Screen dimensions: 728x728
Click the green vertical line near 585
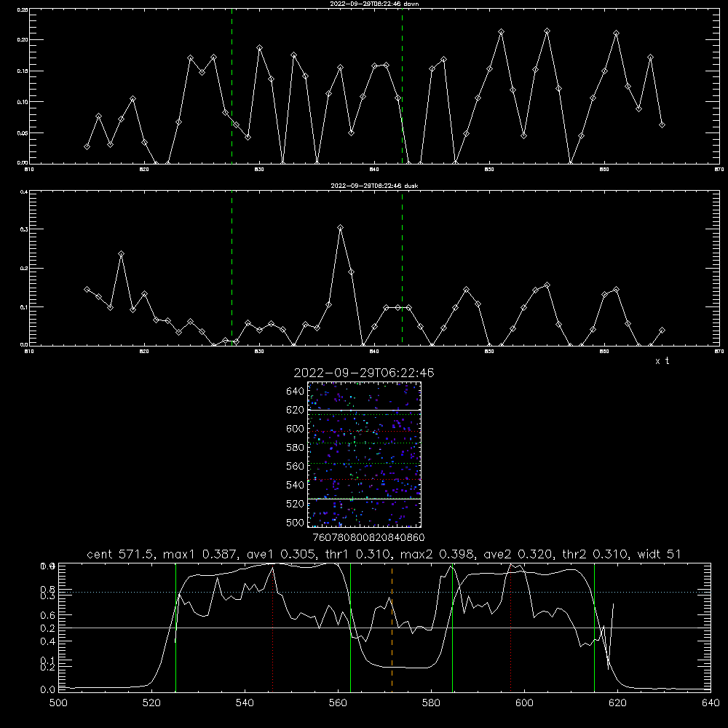452,628
